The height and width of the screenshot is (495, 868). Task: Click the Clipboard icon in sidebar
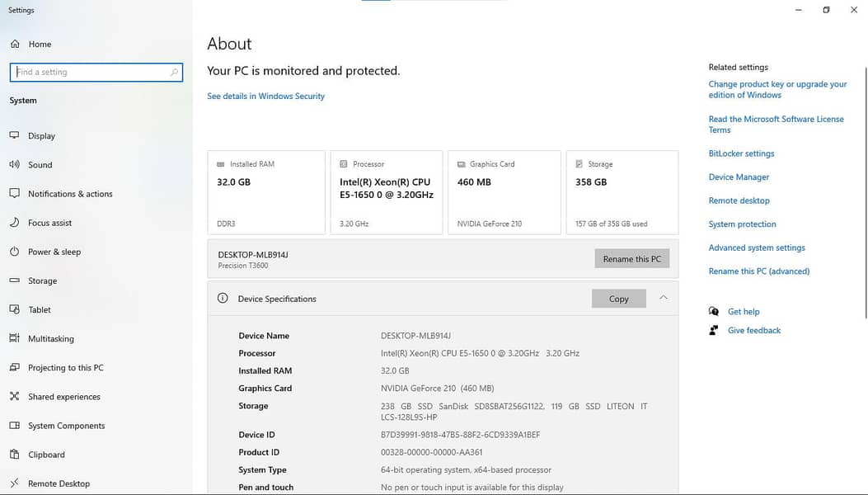[14, 454]
